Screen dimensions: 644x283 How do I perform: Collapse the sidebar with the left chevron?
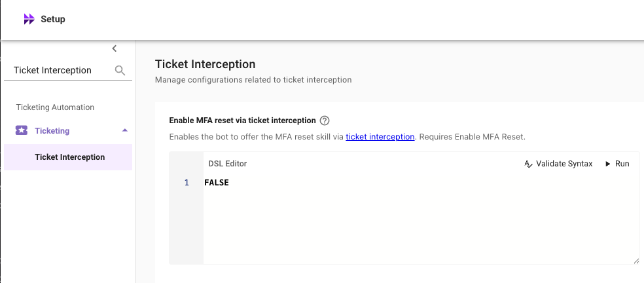click(x=115, y=48)
